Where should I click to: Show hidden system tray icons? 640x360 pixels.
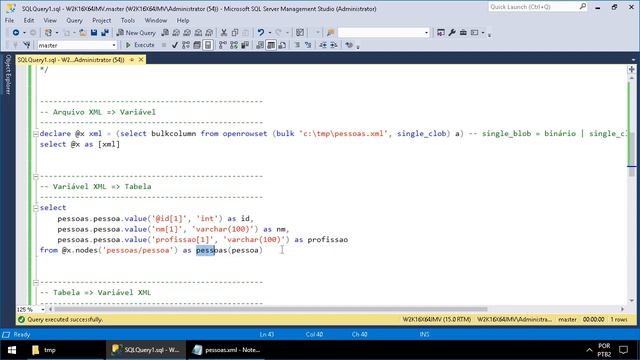589,350
